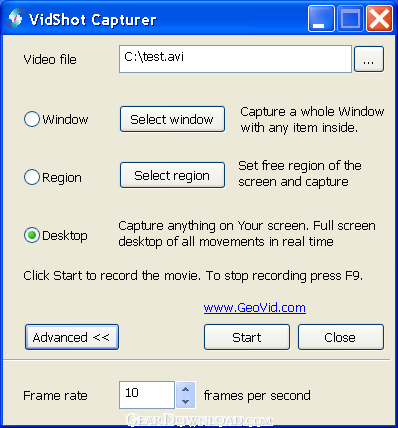398x428 pixels.
Task: Choose the Desktop capture radio button
Action: point(32,235)
